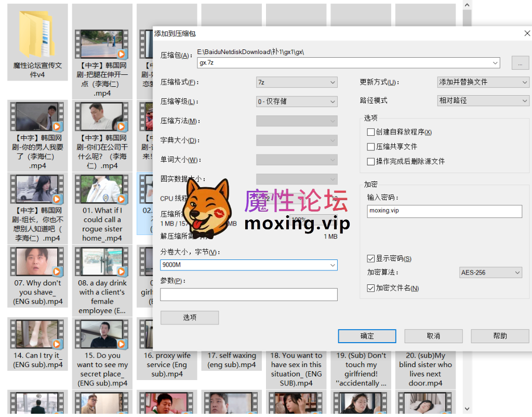Disable the 加密文件名 checkbox
Screen dimensions: 532x417
click(371, 288)
